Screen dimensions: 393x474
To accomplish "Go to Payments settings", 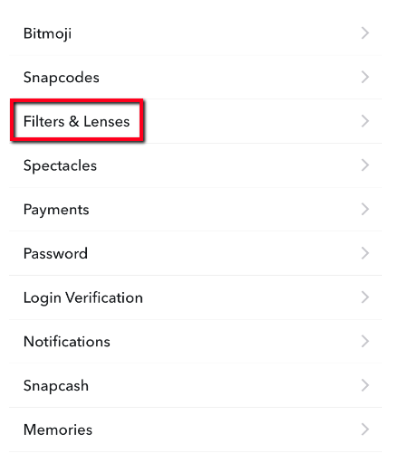I will coord(195,209).
